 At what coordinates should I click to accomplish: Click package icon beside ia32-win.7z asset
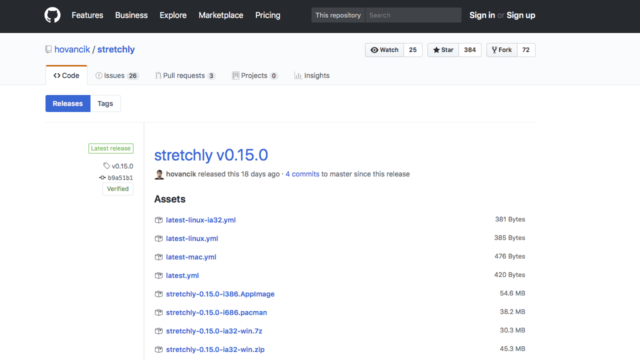click(x=159, y=331)
